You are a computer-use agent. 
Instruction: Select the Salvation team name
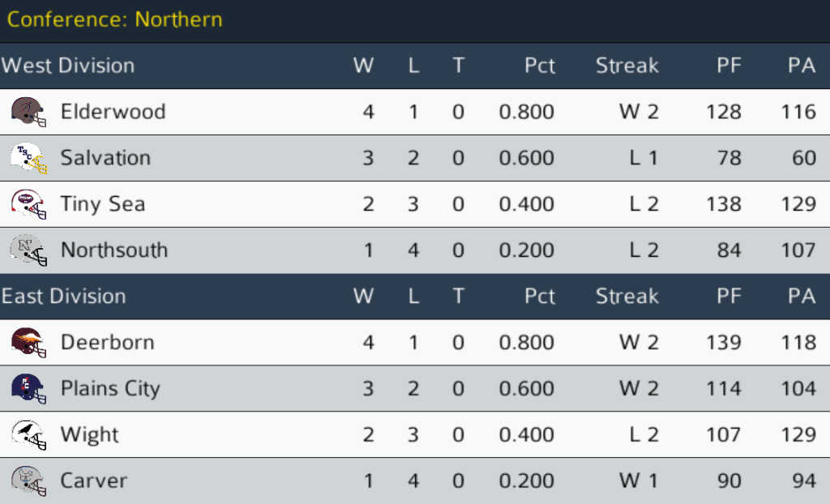105,157
